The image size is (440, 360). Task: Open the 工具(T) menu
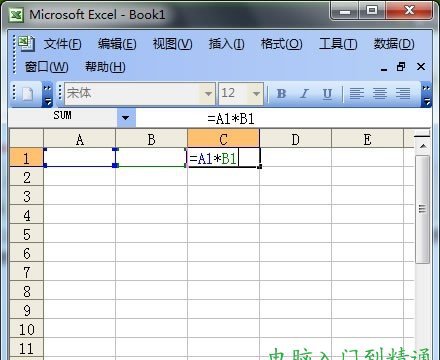click(x=338, y=44)
